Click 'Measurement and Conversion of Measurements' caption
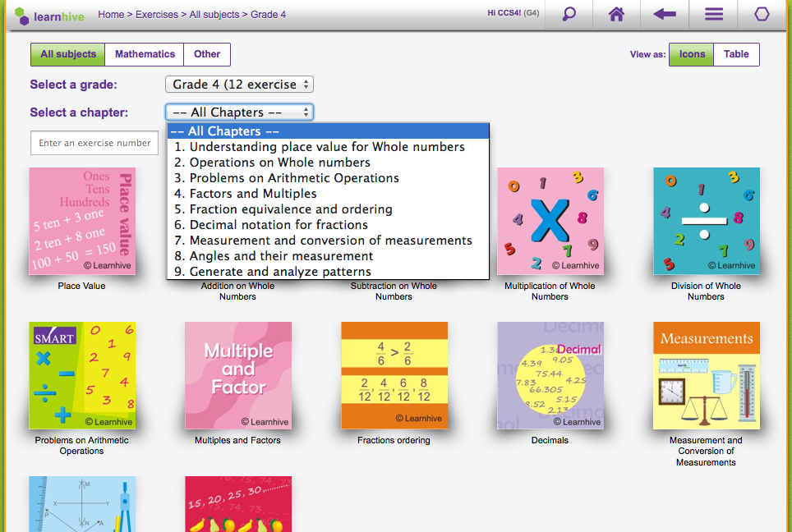Viewport: 792px width, 532px height. coord(706,452)
